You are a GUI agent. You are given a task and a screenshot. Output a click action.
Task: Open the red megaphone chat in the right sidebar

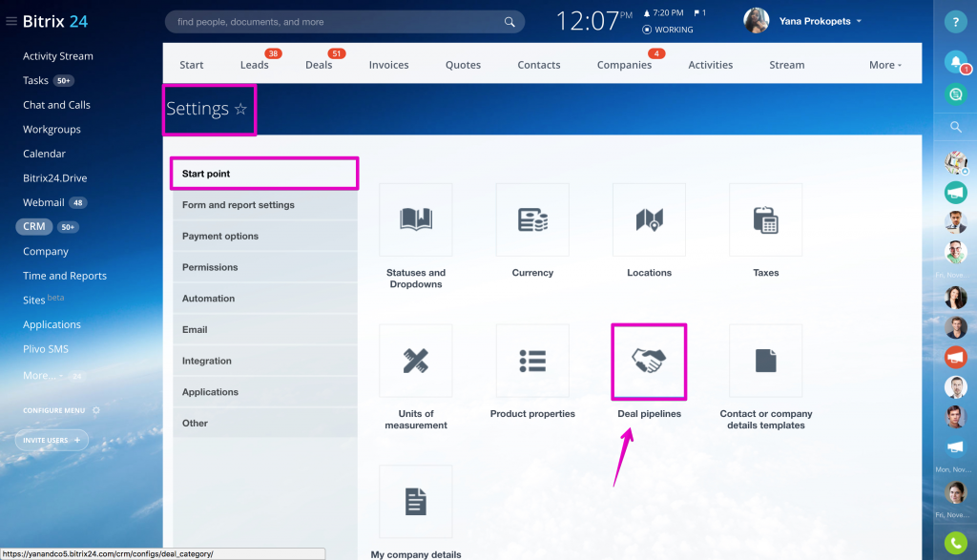click(955, 358)
